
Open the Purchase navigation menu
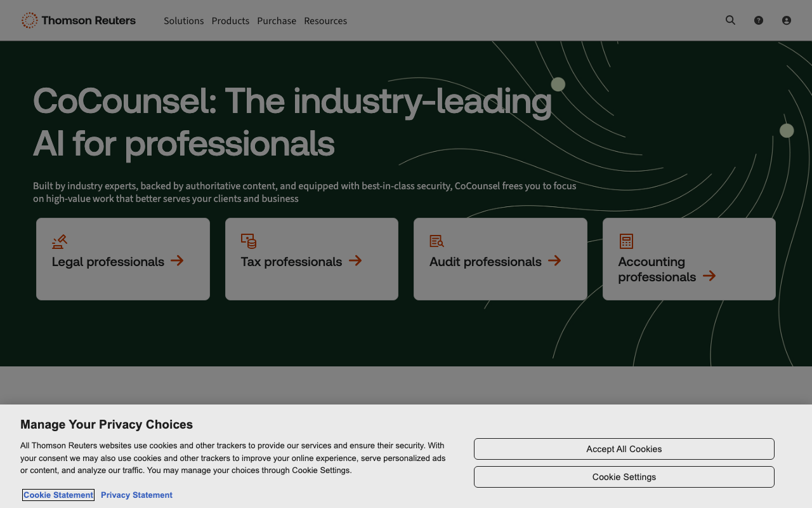(277, 21)
